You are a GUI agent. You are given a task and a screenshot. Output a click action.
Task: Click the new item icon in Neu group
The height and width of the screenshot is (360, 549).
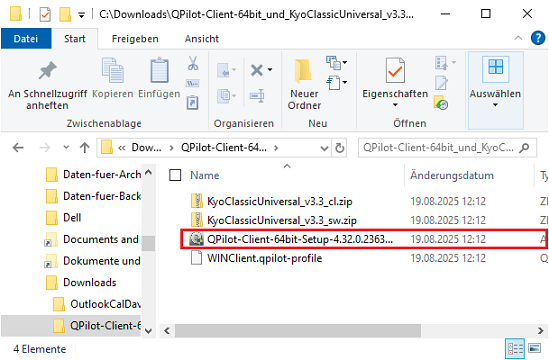tap(333, 63)
